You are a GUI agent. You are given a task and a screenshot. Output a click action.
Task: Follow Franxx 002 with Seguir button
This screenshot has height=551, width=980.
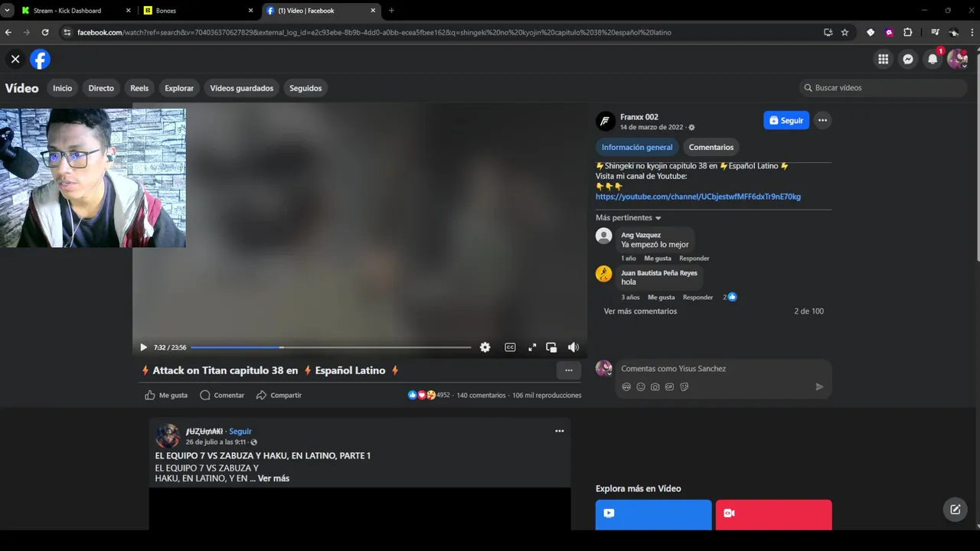[786, 120]
